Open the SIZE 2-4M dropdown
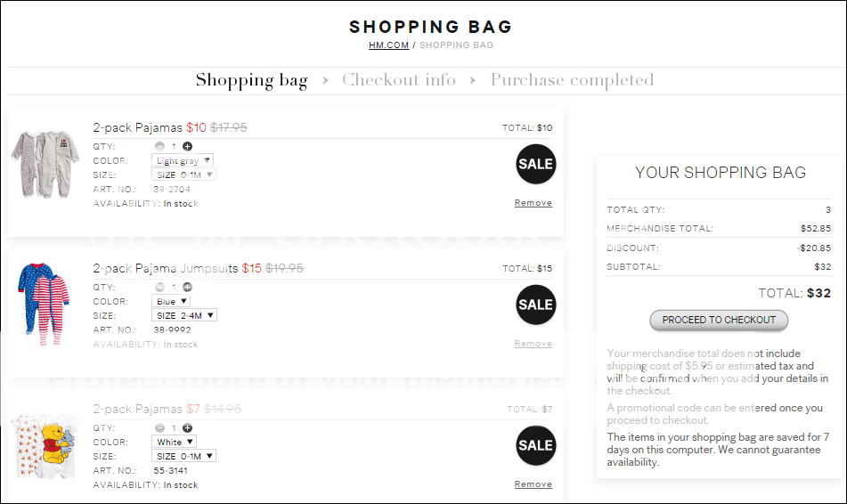 [x=184, y=315]
